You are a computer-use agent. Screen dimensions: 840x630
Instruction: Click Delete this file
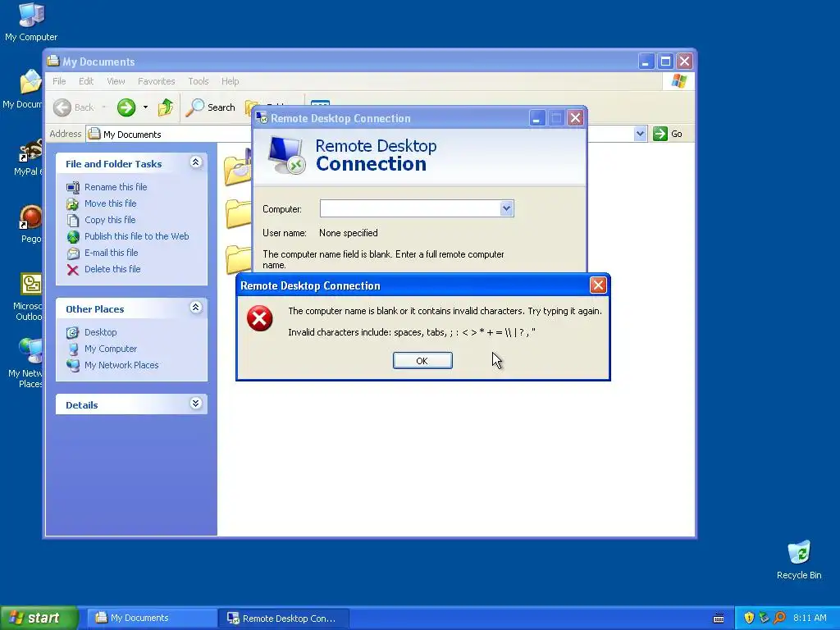click(x=112, y=269)
